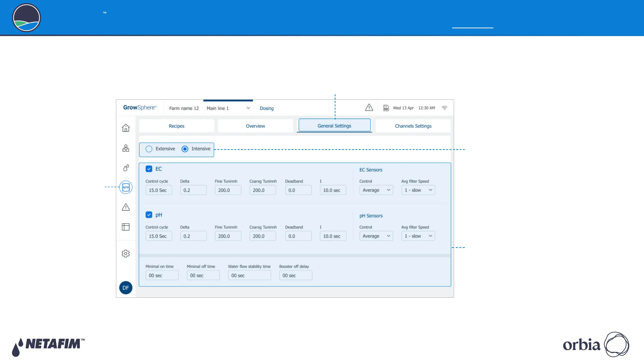
Task: Click the Farm name 12 label
Action: point(184,108)
